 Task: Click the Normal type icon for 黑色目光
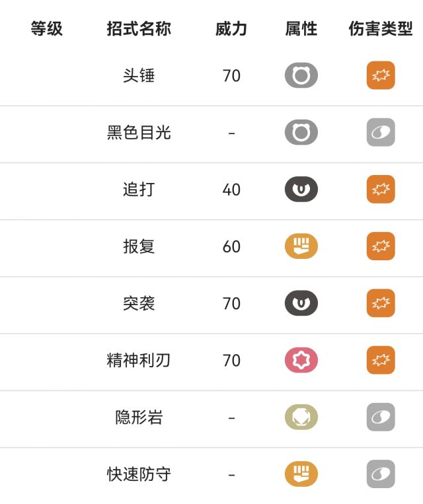(x=301, y=132)
